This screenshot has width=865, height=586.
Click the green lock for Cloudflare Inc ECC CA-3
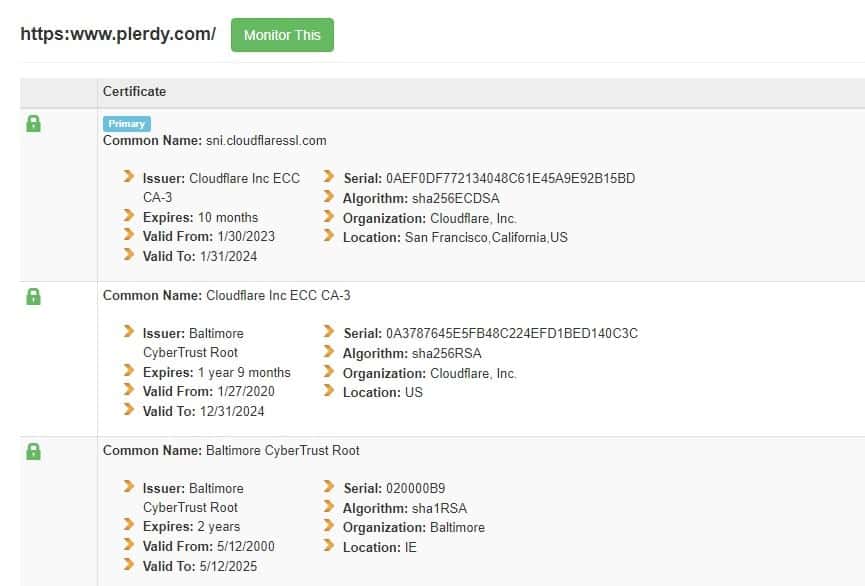[x=33, y=297]
